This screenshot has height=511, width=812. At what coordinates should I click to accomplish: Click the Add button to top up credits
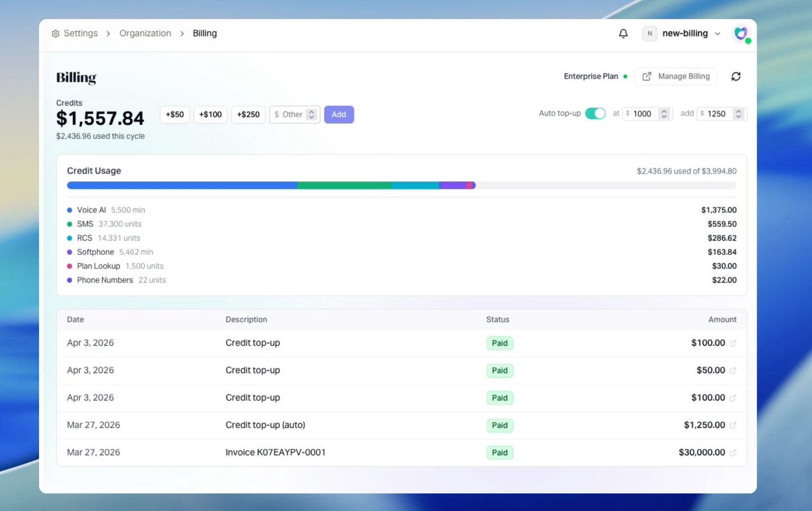pyautogui.click(x=339, y=114)
